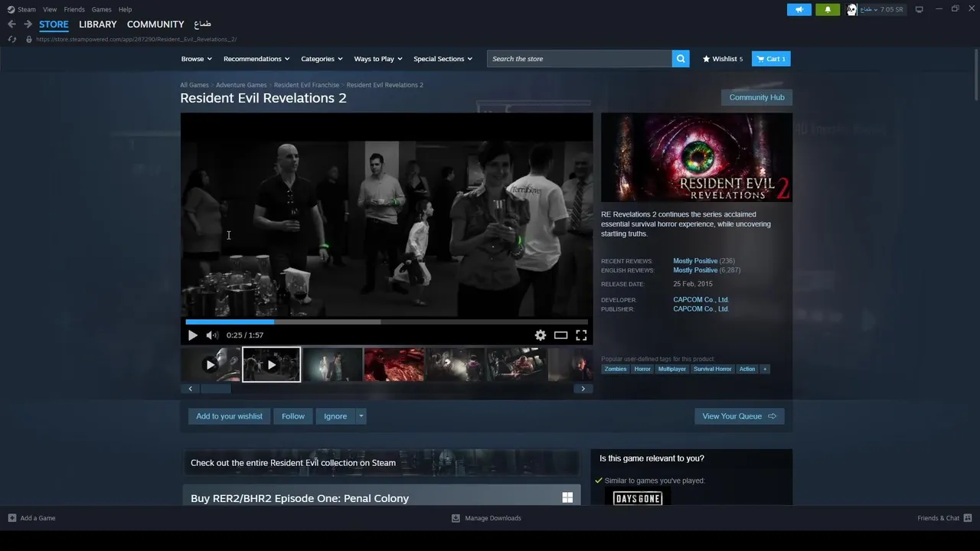Open CAPCOM developer link

pyautogui.click(x=701, y=300)
